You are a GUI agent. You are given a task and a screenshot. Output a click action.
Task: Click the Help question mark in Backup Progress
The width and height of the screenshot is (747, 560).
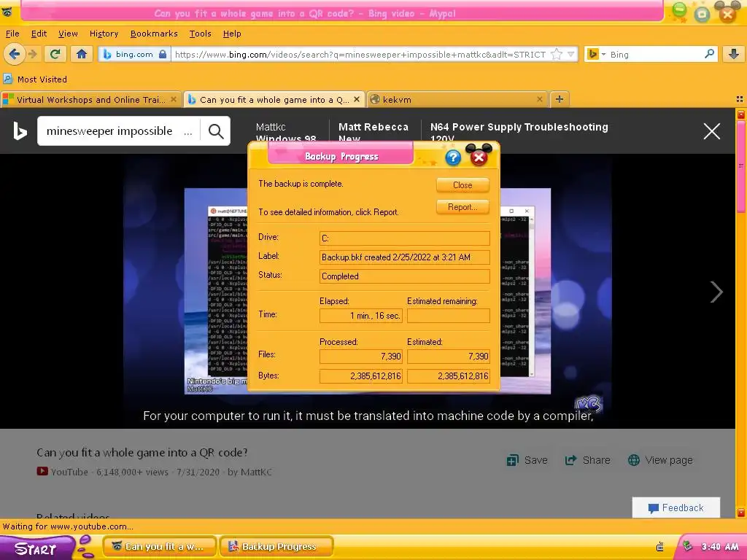pyautogui.click(x=453, y=157)
